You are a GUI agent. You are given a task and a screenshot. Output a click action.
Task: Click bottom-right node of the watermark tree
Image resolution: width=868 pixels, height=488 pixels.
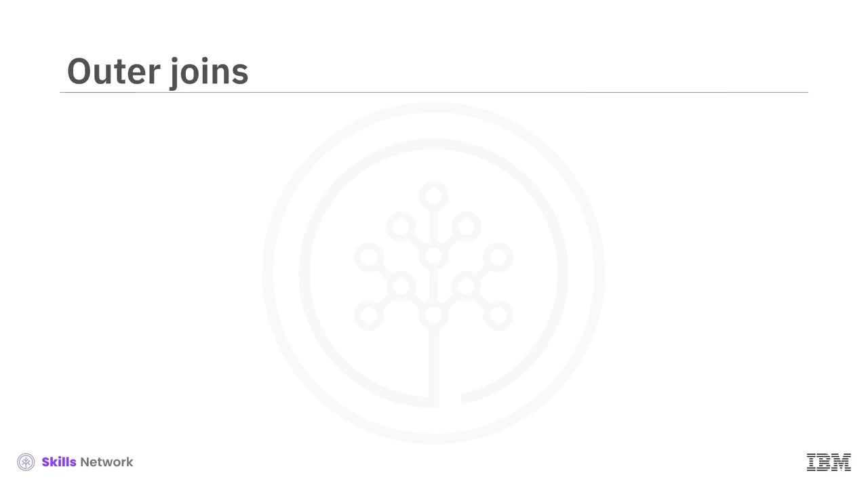click(x=498, y=315)
